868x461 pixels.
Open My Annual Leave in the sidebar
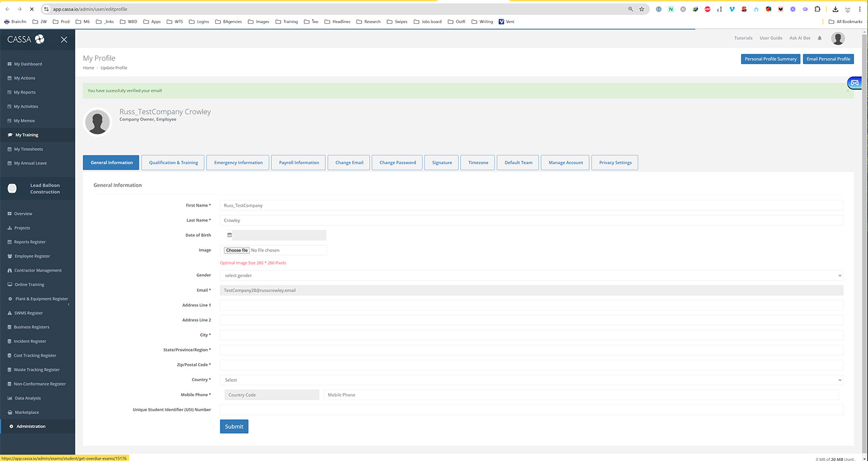click(x=30, y=163)
